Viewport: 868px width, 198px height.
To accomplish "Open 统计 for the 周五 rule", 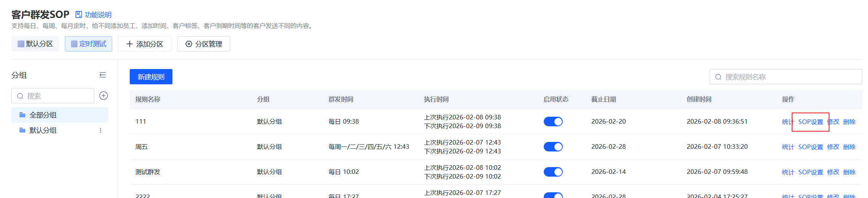I will point(787,147).
